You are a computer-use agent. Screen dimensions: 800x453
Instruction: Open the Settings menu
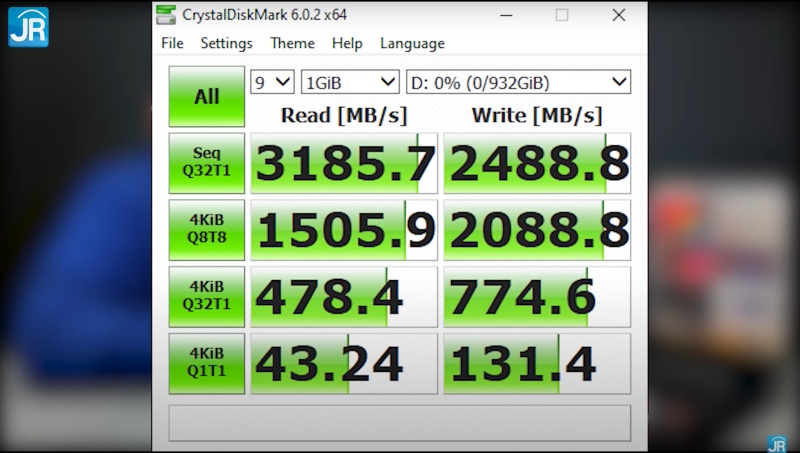[x=227, y=43]
